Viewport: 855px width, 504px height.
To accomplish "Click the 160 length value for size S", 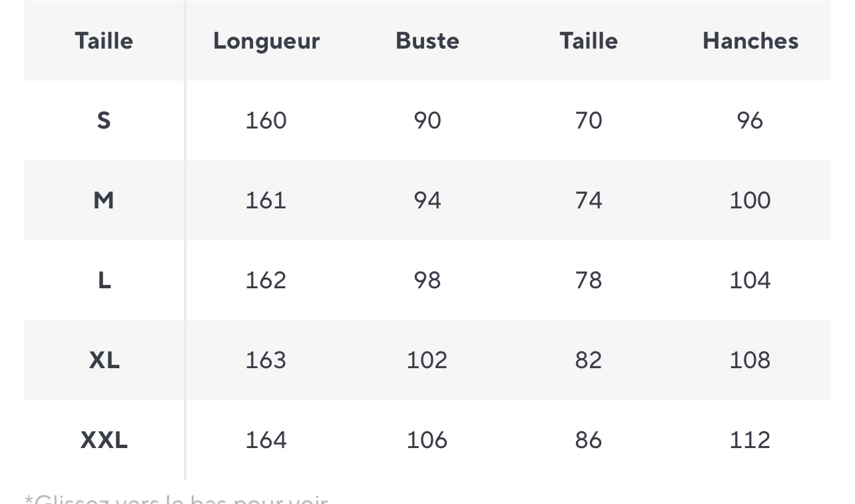I will point(266,121).
